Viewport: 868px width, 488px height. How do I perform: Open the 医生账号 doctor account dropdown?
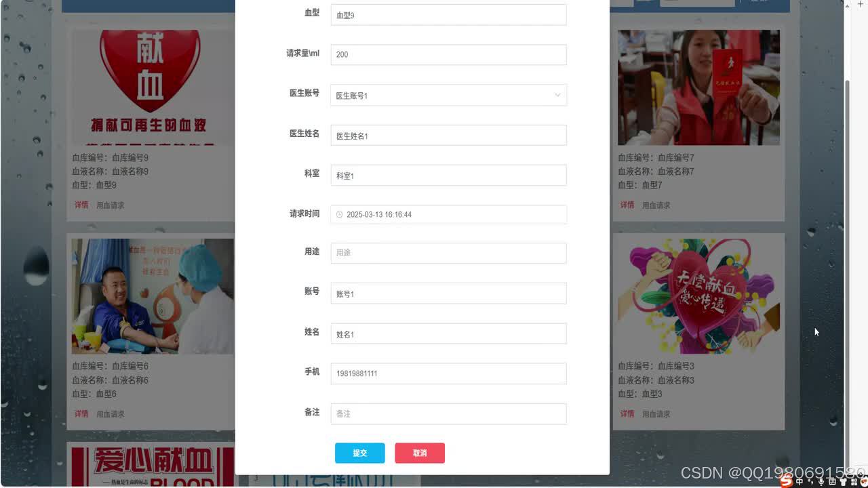point(556,95)
